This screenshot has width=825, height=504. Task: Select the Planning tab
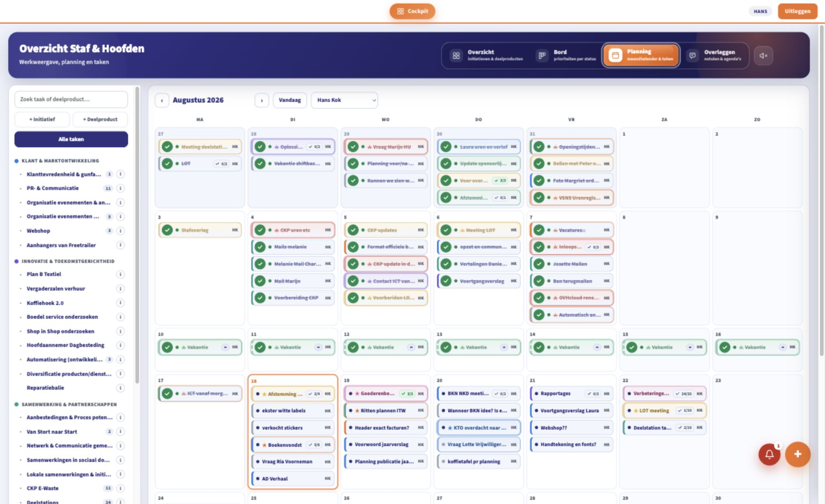tap(641, 55)
